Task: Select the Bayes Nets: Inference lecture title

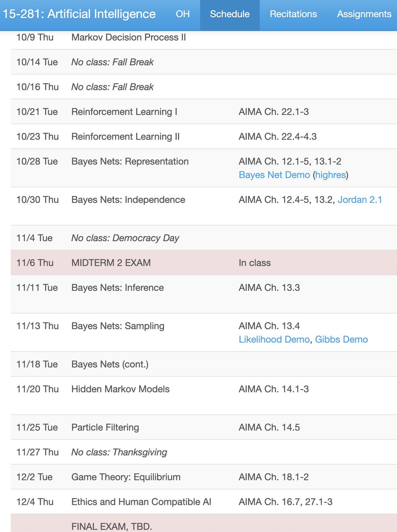Action: click(x=117, y=287)
